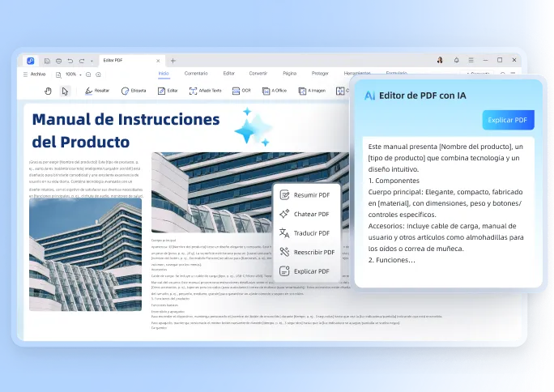
Task: Click the page view icon next to zoom
Action: [x=58, y=75]
